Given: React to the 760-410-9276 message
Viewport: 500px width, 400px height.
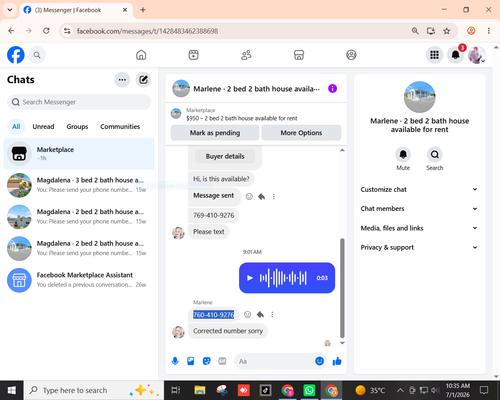Looking at the screenshot, I should [x=247, y=314].
